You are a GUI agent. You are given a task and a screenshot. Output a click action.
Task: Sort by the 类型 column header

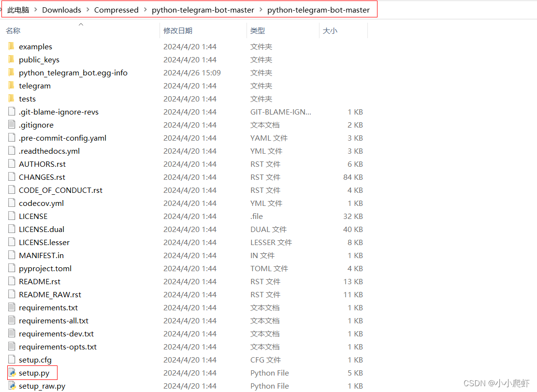(x=258, y=30)
